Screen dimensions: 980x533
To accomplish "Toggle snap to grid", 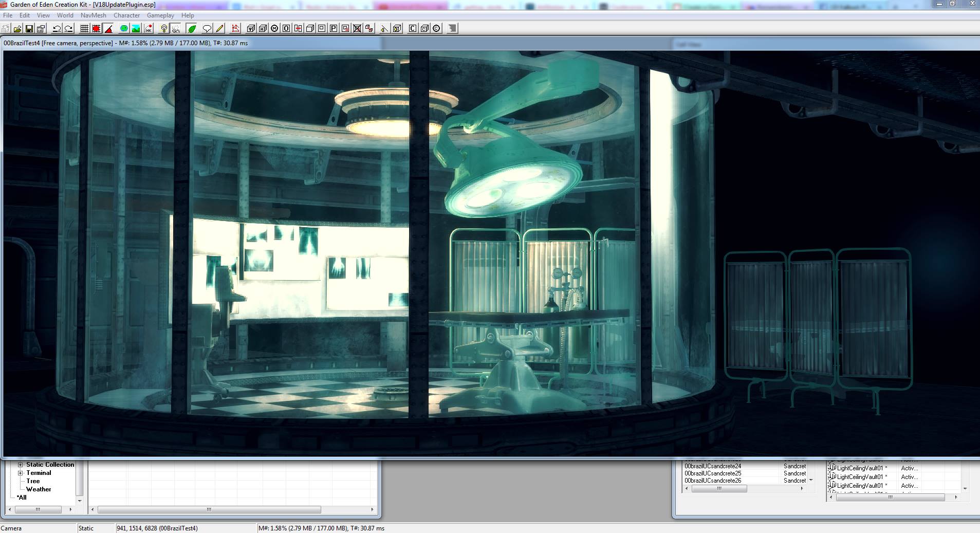I will click(x=85, y=28).
